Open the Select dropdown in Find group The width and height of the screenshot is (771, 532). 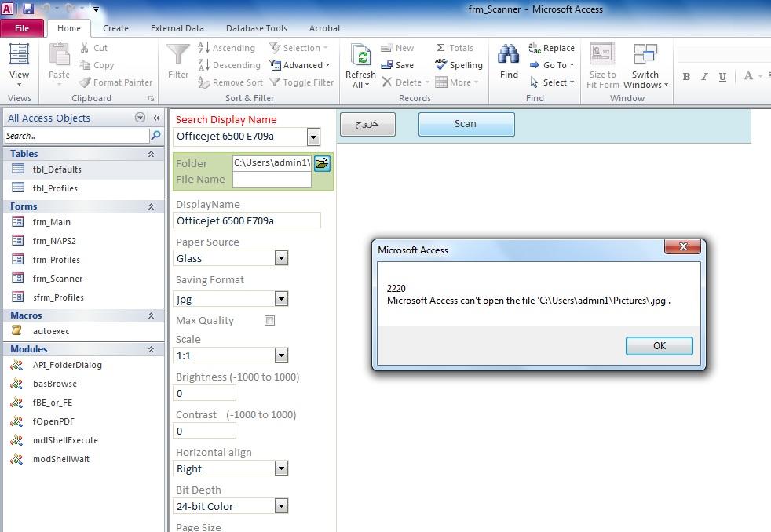click(552, 82)
